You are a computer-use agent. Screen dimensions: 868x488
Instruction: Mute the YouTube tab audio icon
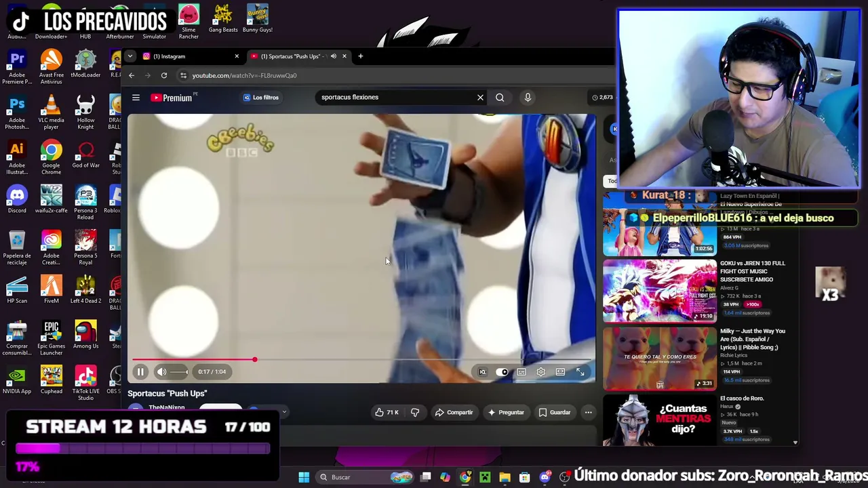333,56
